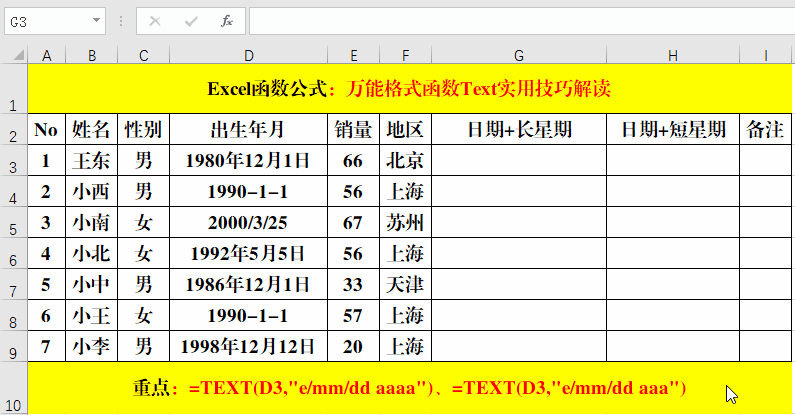The width and height of the screenshot is (795, 415).
Task: Select empty cell G9 in 小李's row
Action: (519, 346)
